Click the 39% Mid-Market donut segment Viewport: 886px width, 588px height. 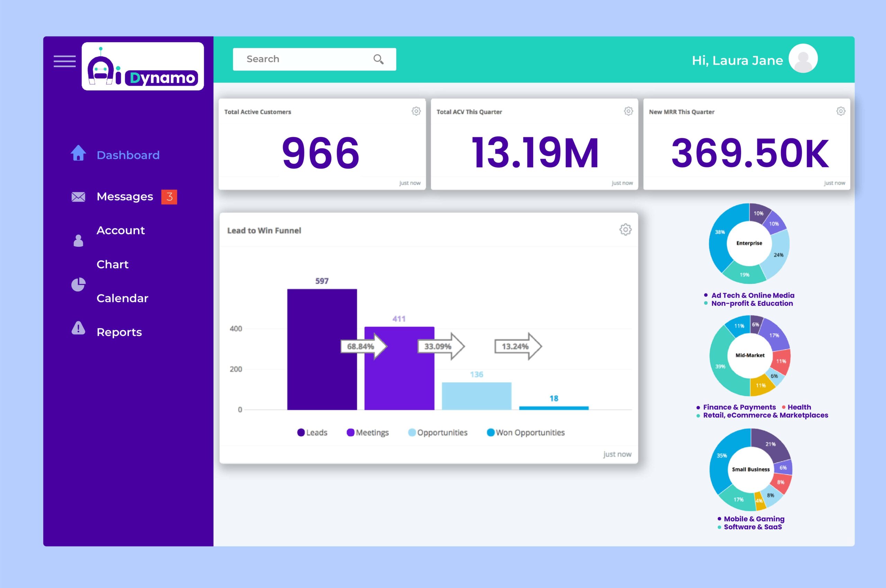click(x=721, y=366)
